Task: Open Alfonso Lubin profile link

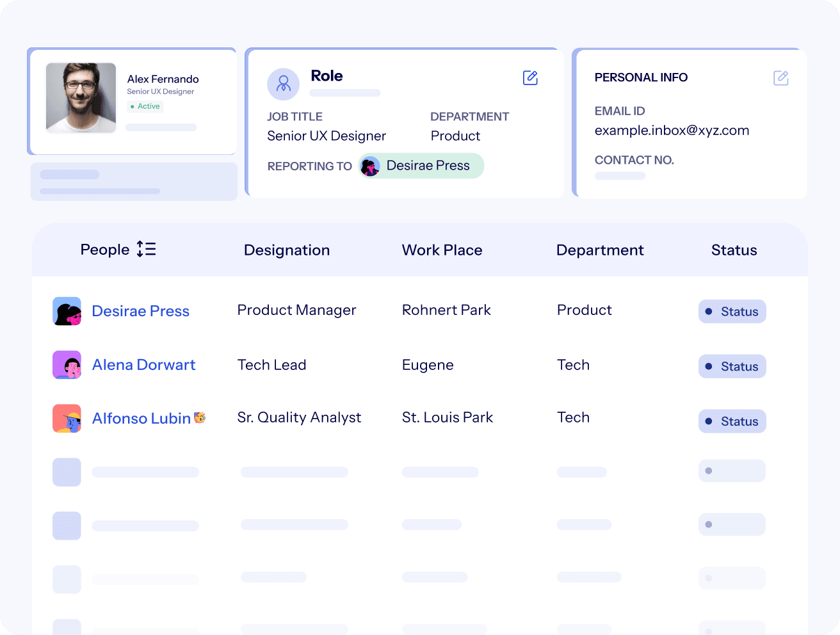Action: pos(141,419)
